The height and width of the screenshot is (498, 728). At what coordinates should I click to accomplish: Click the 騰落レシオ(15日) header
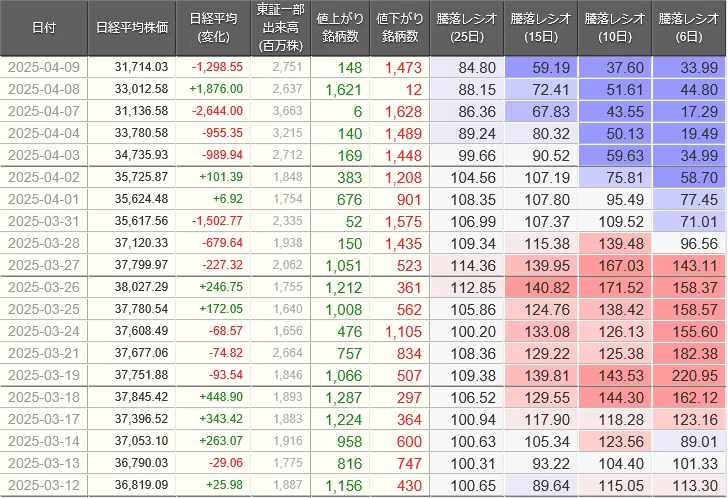tap(541, 28)
